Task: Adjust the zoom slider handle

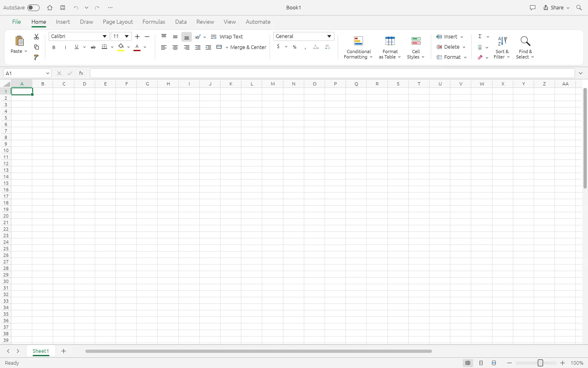Action: [x=540, y=363]
